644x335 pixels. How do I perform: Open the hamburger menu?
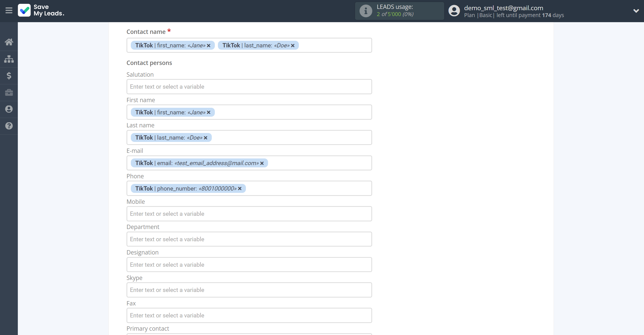tap(9, 10)
